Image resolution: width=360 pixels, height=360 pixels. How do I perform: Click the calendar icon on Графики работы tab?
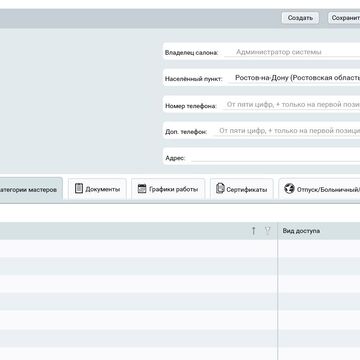point(142,189)
